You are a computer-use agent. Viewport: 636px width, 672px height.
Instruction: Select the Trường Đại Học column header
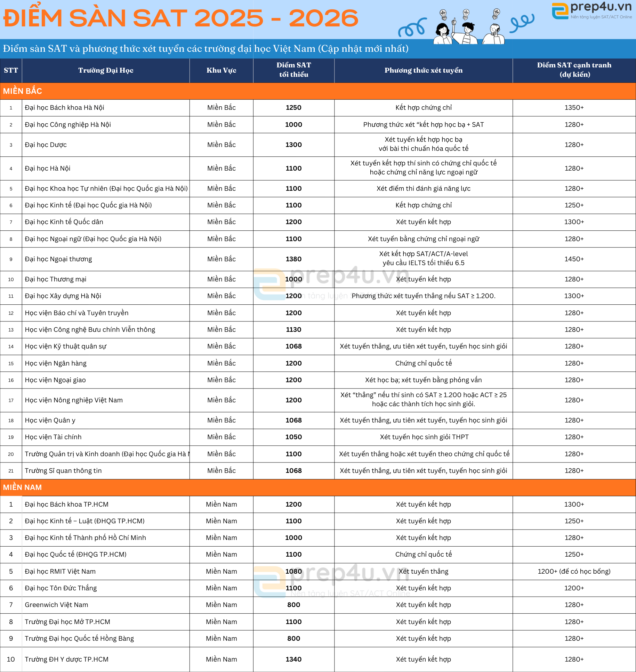tap(106, 70)
